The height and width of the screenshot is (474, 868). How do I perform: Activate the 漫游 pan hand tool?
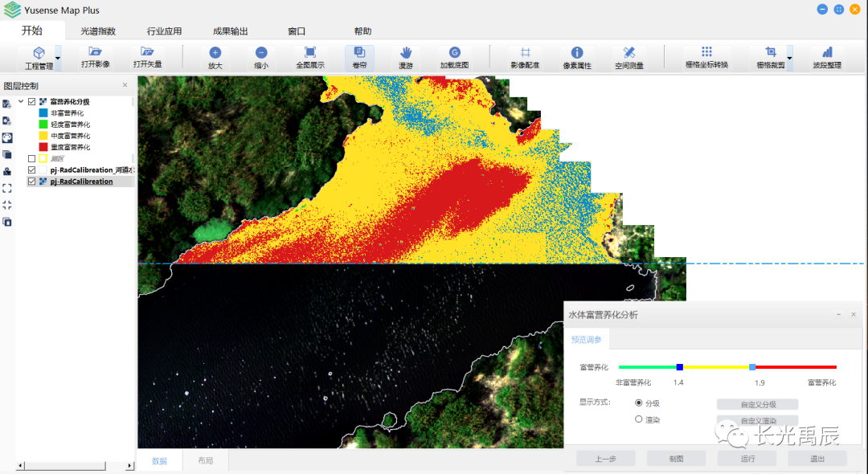coord(406,52)
